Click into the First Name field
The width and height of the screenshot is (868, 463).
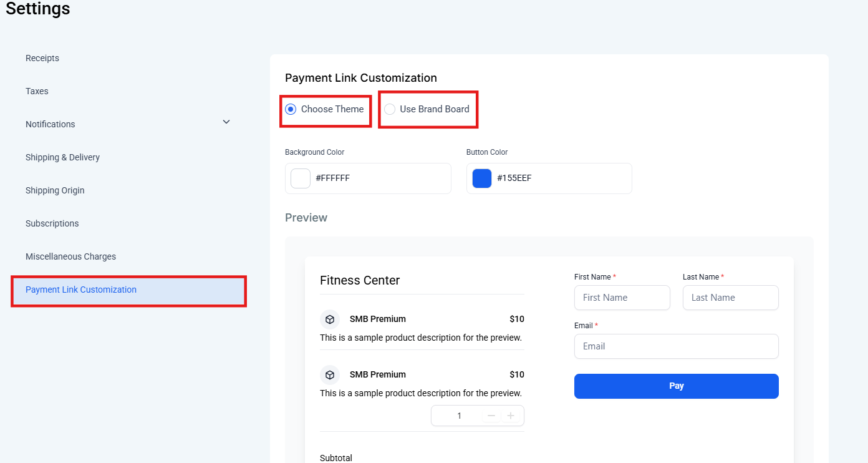click(x=622, y=298)
